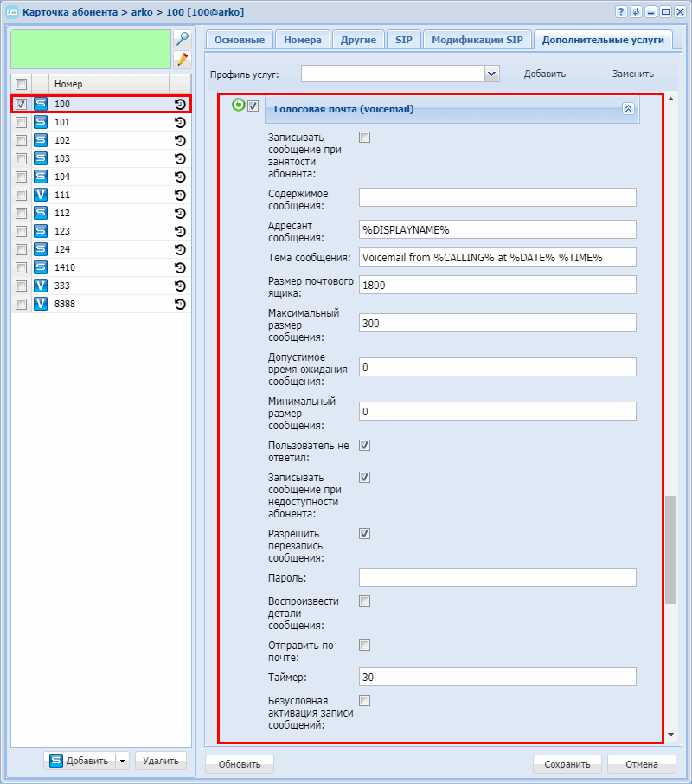
Task: Check the box for number 104
Action: click(22, 177)
